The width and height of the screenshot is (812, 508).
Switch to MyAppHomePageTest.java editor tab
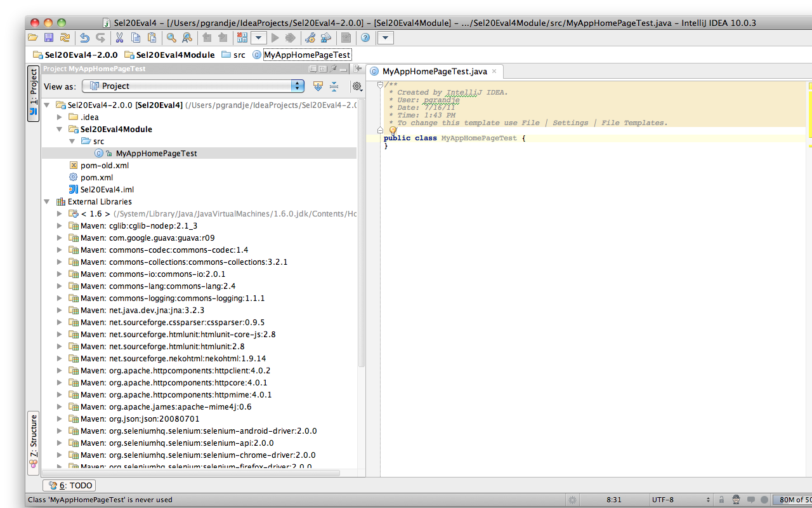(434, 71)
